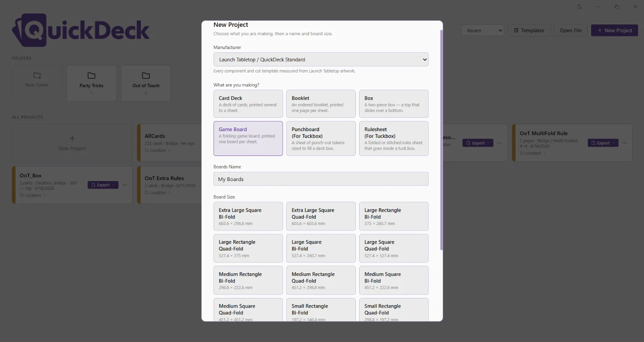Open the Manufacturer dropdown
Screen dimensions: 644x342
(321, 60)
